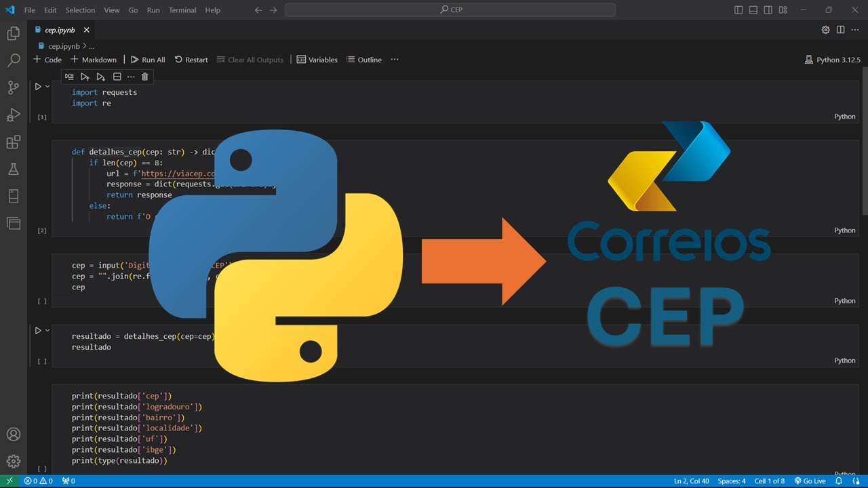
Task: Show the notebook Outline
Action: click(x=364, y=60)
